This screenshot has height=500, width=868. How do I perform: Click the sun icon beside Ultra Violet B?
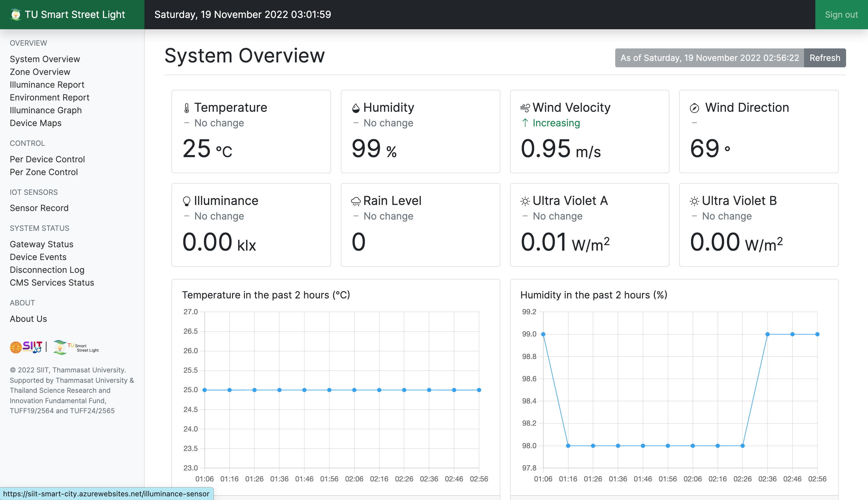[x=694, y=201]
